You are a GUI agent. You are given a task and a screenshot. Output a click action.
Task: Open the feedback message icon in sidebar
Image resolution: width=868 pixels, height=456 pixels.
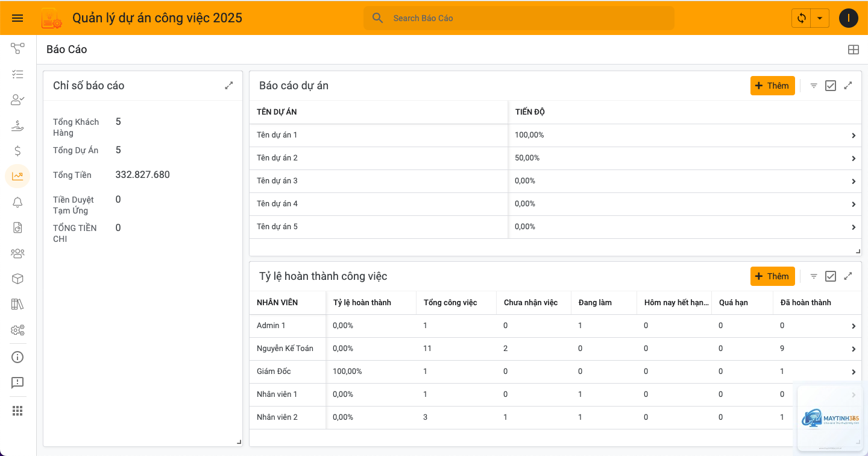click(17, 382)
